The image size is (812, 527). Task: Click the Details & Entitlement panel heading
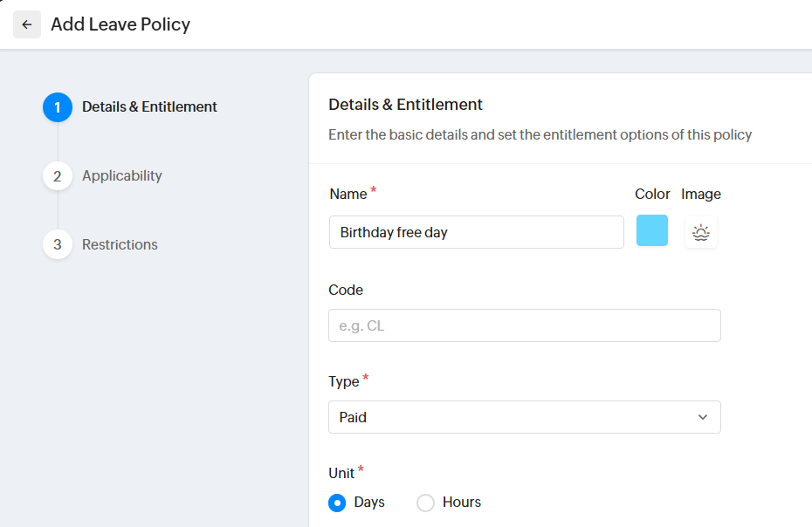click(x=405, y=105)
